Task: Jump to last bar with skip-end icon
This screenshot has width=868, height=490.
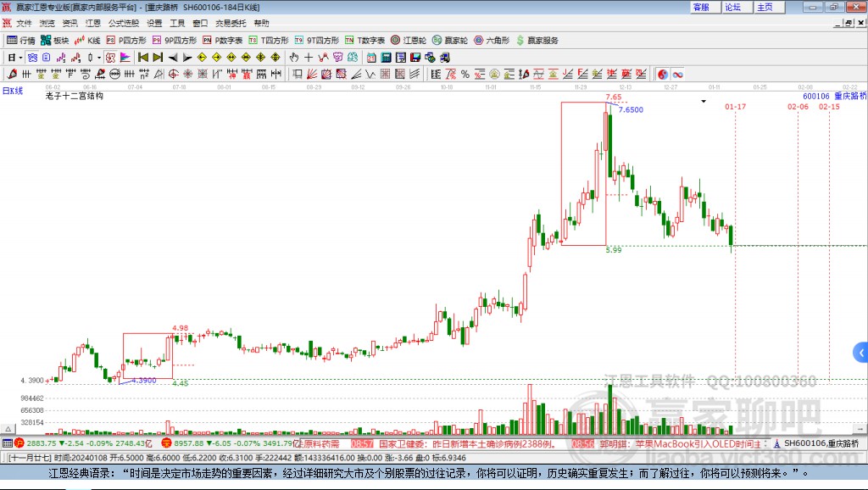Action: click(158, 58)
